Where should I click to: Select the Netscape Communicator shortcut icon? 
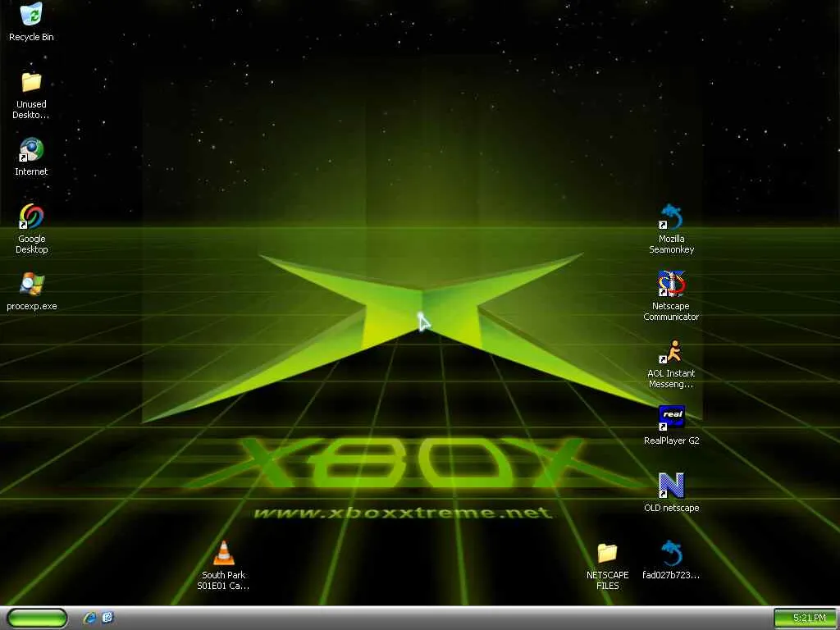tap(671, 284)
